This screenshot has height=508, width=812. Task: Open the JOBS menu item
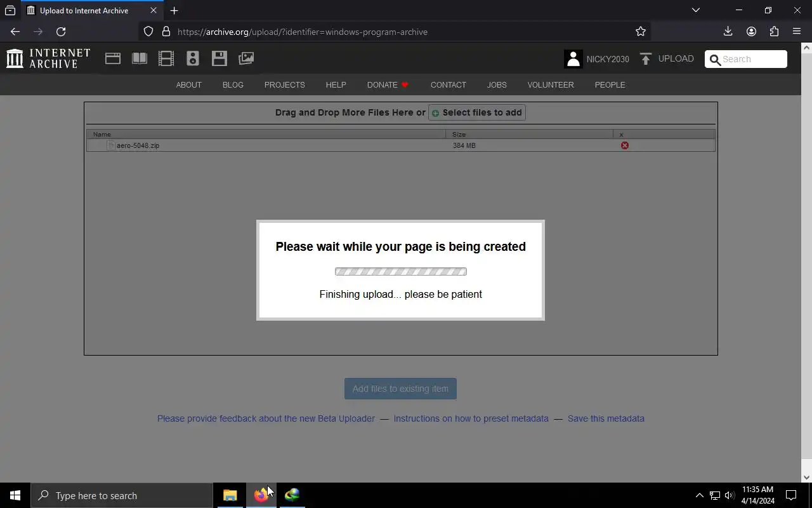coord(497,84)
